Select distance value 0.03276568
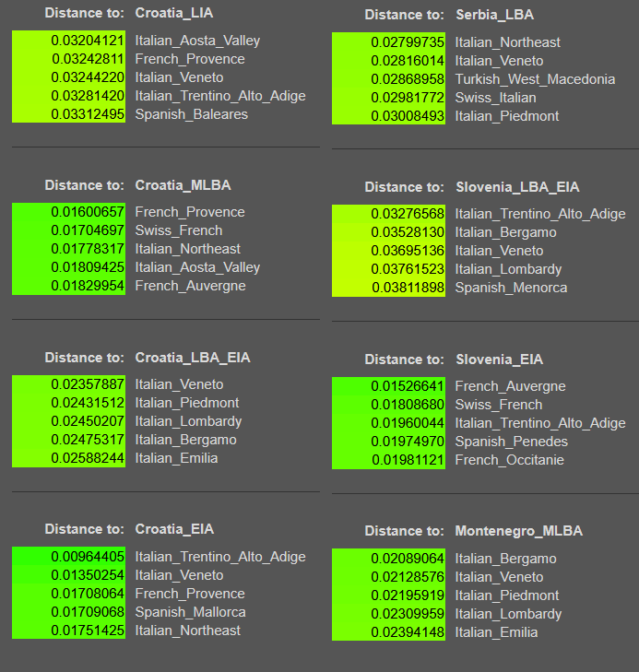The image size is (639, 672). (x=408, y=214)
